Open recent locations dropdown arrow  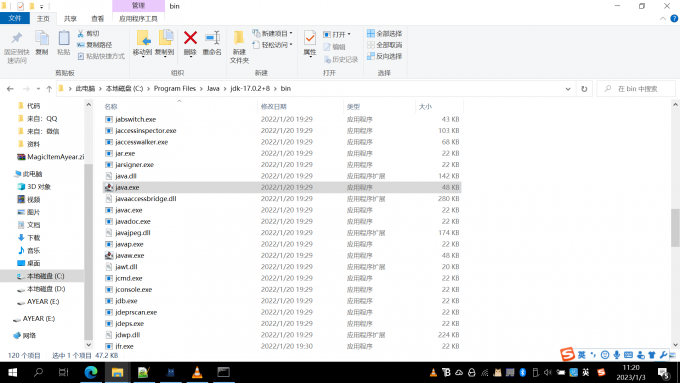(x=38, y=88)
